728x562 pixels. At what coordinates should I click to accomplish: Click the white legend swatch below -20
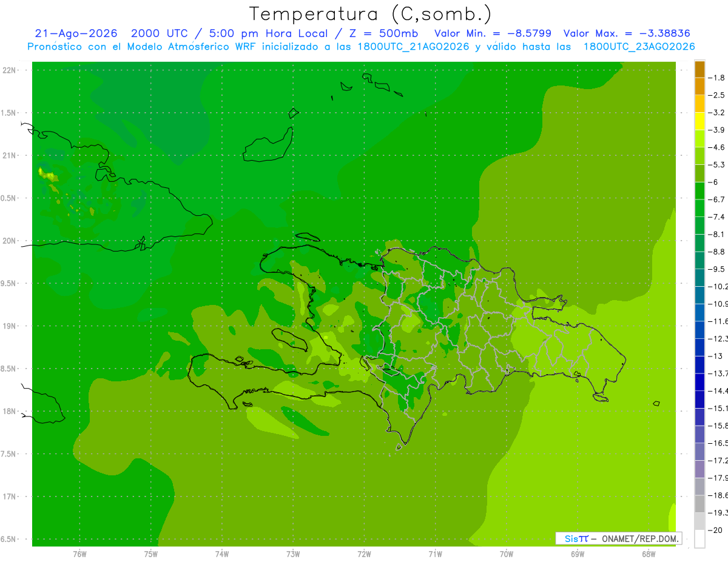(x=699, y=538)
